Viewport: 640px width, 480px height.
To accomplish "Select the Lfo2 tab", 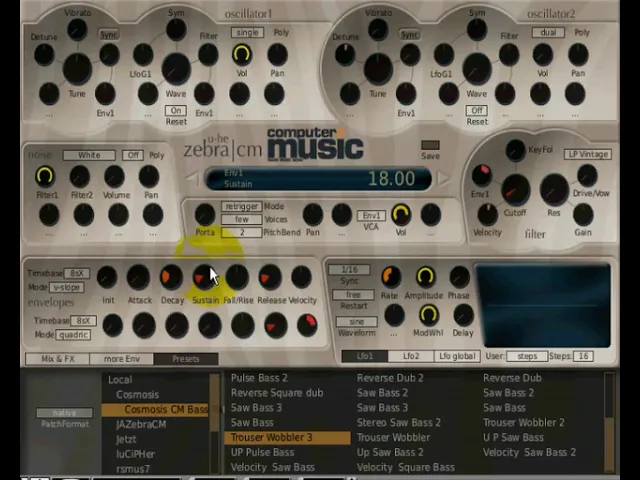I will point(411,356).
